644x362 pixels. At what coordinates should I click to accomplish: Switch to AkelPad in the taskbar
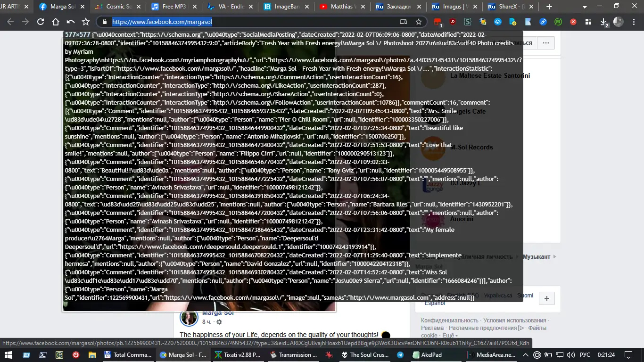tap(437, 354)
